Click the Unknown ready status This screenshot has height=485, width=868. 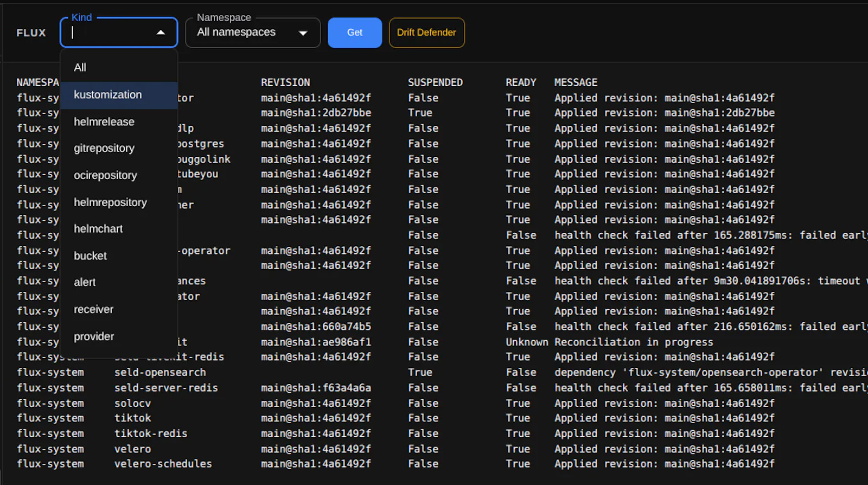[527, 342]
